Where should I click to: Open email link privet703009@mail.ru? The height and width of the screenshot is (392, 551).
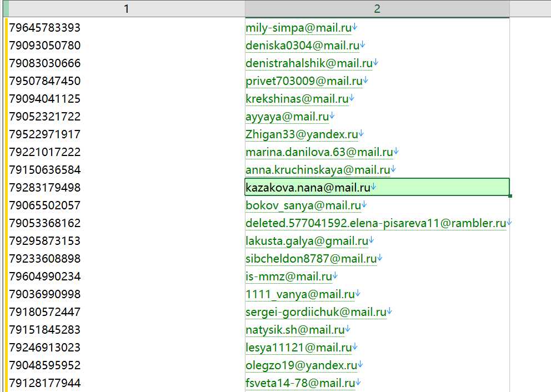(304, 81)
